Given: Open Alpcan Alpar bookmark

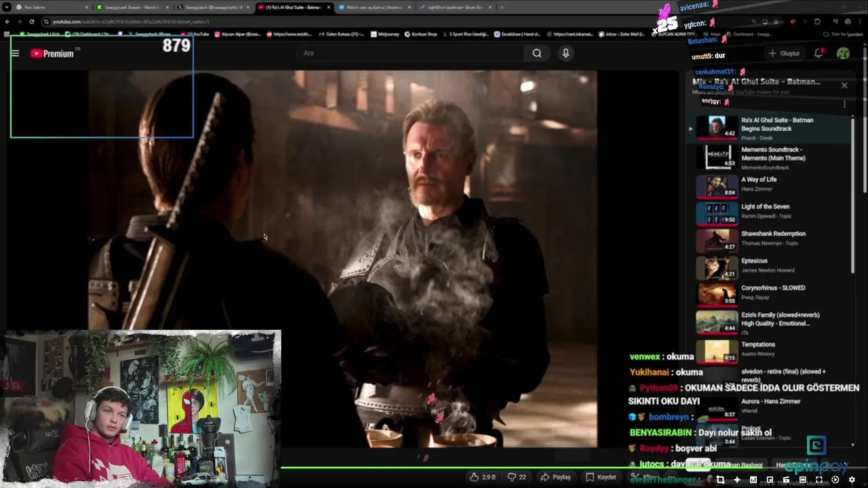Looking at the screenshot, I should 239,34.
